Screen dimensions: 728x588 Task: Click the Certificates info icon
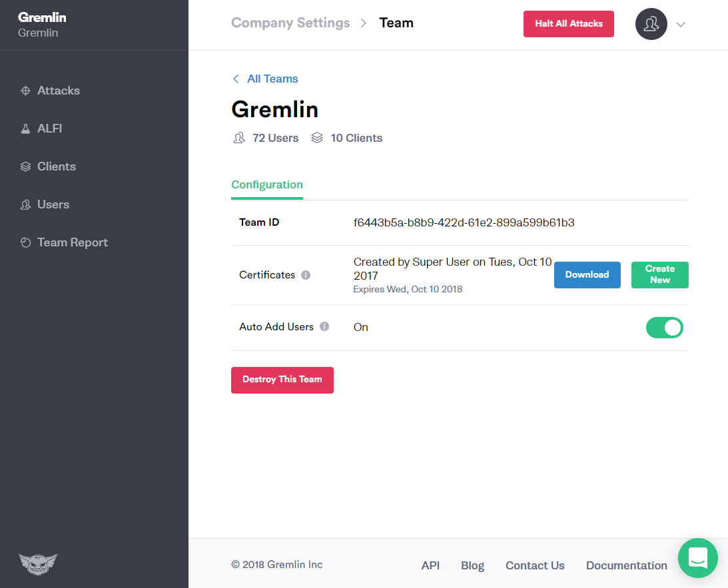[306, 275]
